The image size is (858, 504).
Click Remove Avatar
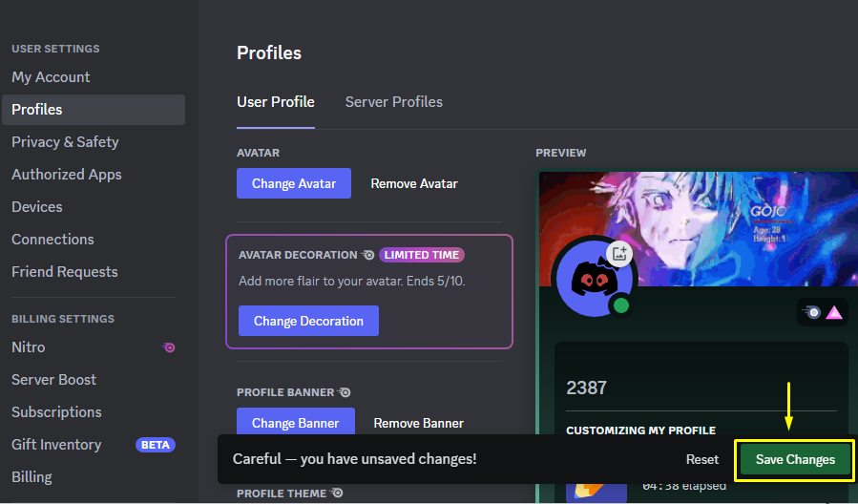(414, 184)
